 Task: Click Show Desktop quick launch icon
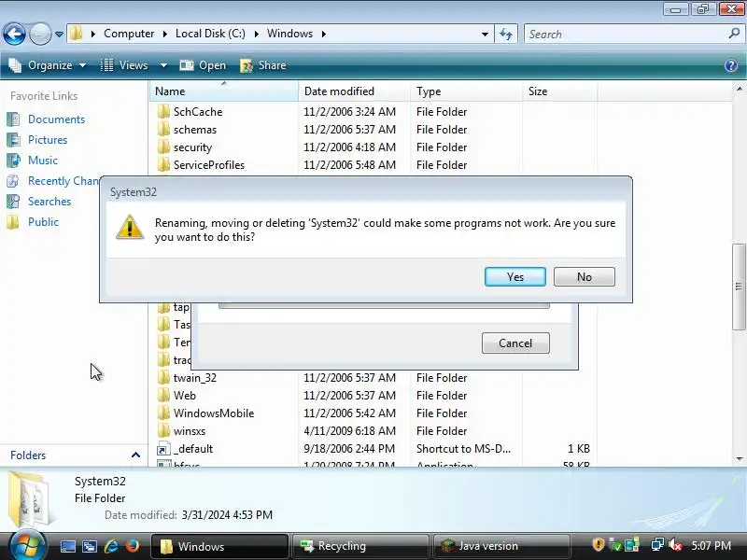[x=67, y=546]
